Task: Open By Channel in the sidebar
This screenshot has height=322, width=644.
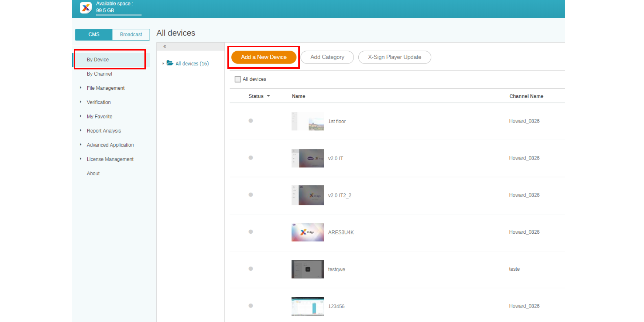Action: [x=99, y=74]
